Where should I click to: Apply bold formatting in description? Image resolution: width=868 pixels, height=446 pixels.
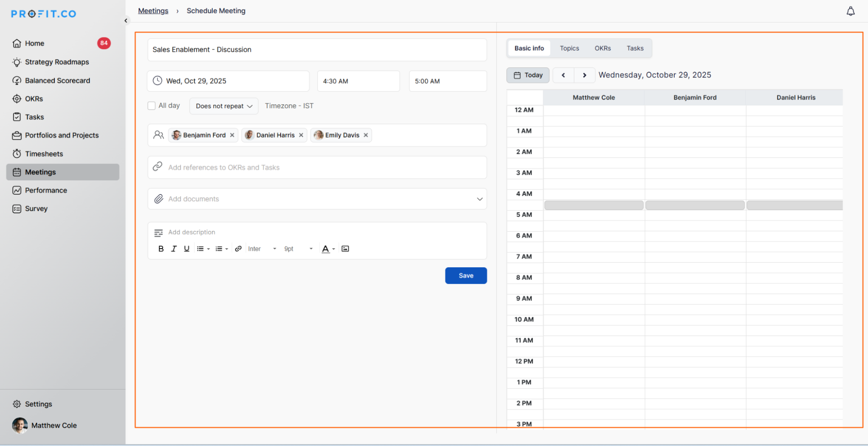click(x=161, y=249)
